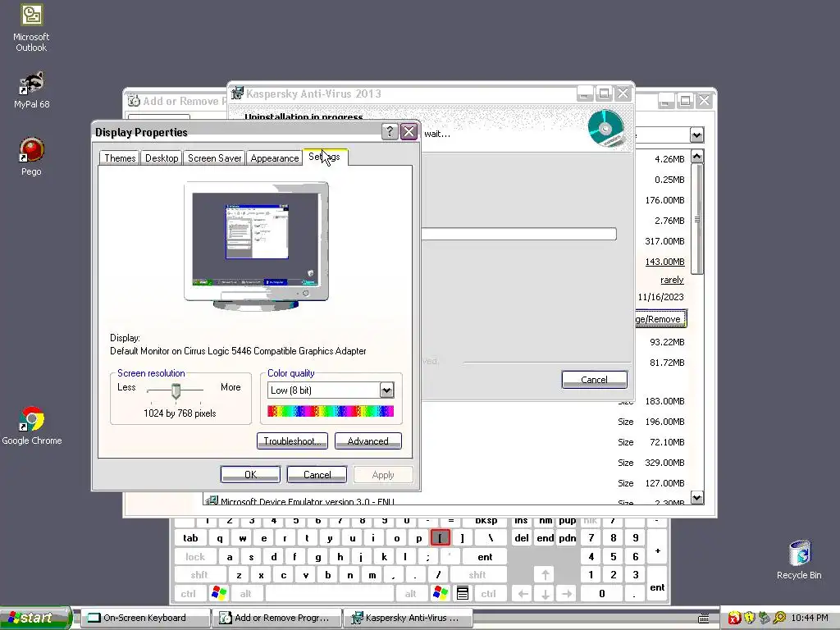Click the tab key on On-Screen Keyboard
This screenshot has width=840, height=630.
190,538
